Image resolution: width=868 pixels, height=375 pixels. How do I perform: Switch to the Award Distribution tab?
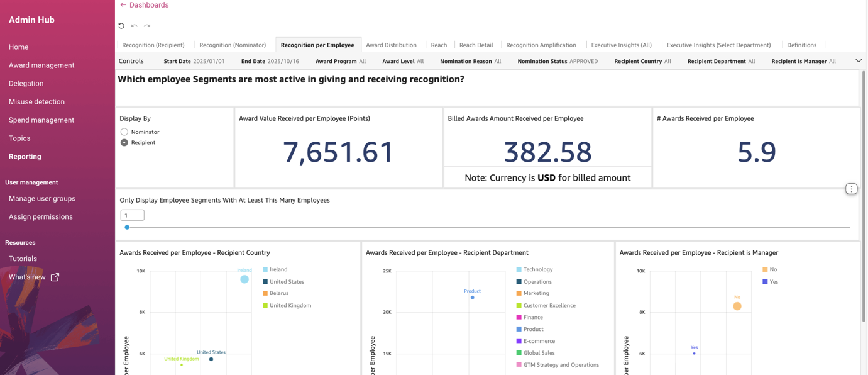point(391,45)
